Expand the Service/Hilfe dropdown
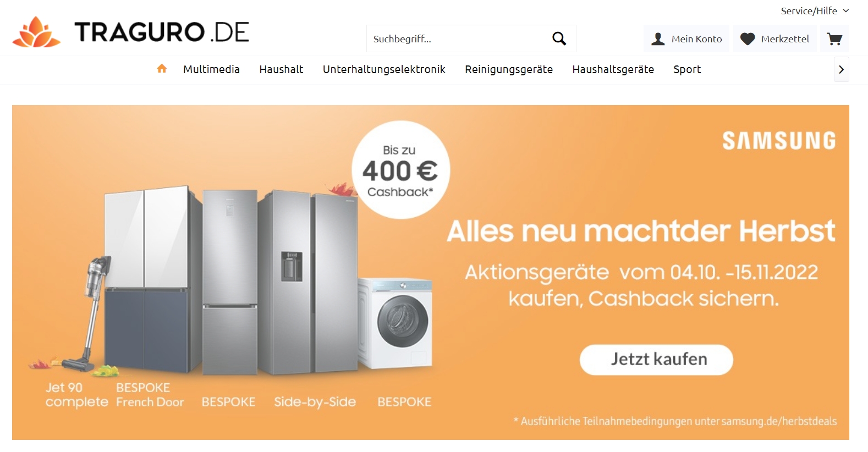 [x=815, y=11]
